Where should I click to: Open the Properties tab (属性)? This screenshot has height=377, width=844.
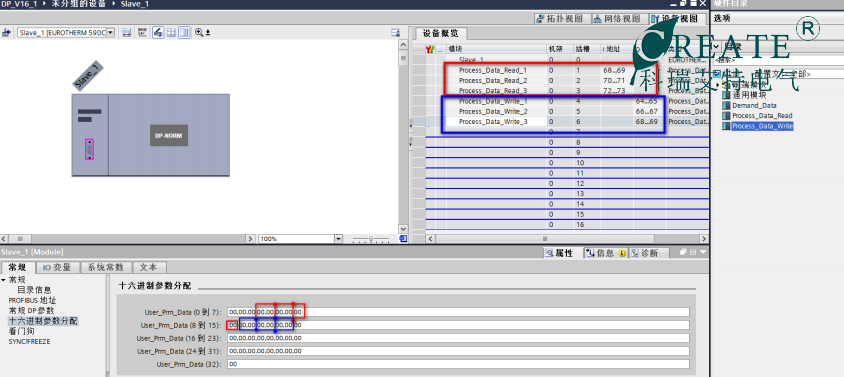tap(560, 253)
